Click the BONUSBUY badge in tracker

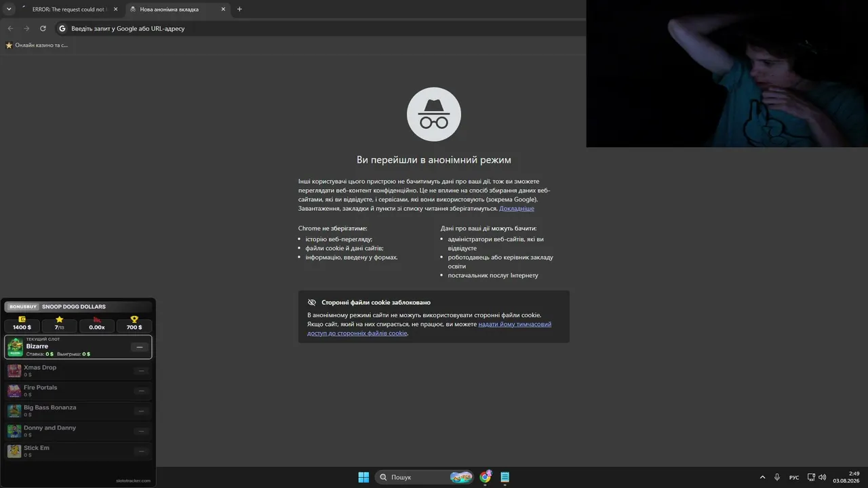pos(23,307)
